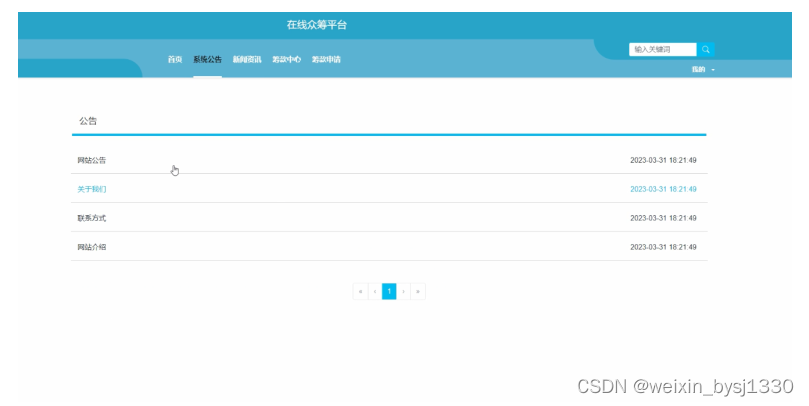Jump to last page with » button
Viewport: 809px width, 406px height.
tap(418, 291)
